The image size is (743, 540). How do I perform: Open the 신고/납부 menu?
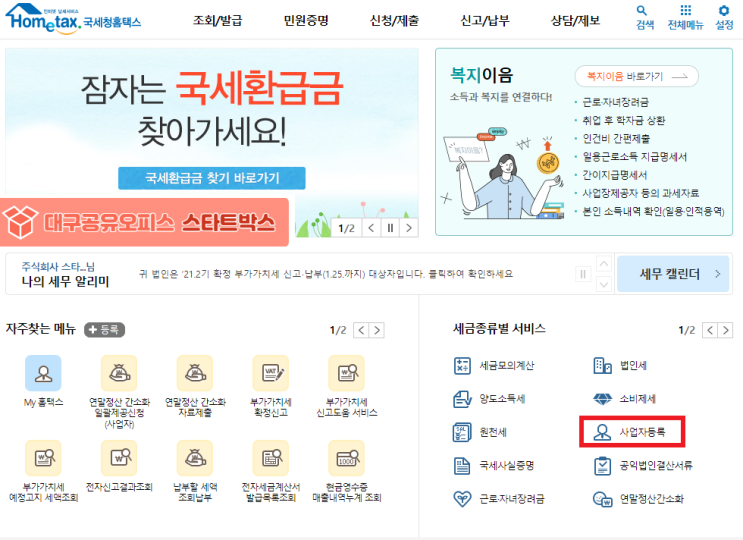tap(485, 20)
